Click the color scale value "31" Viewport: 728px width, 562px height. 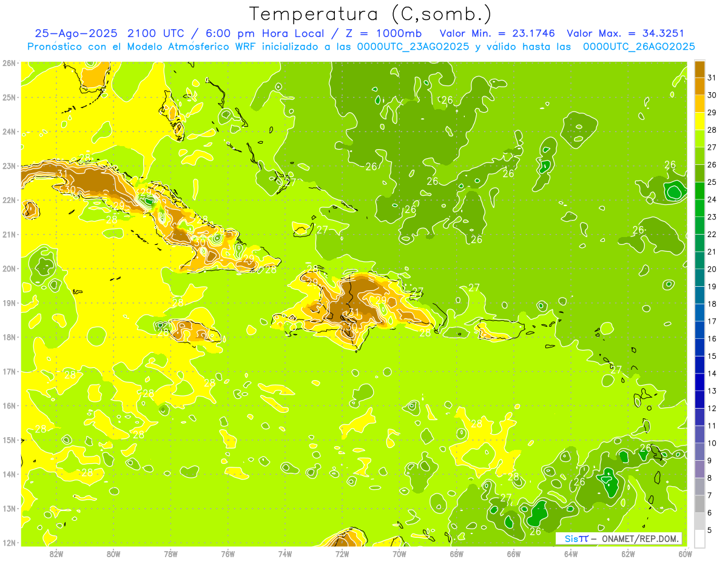click(x=713, y=78)
